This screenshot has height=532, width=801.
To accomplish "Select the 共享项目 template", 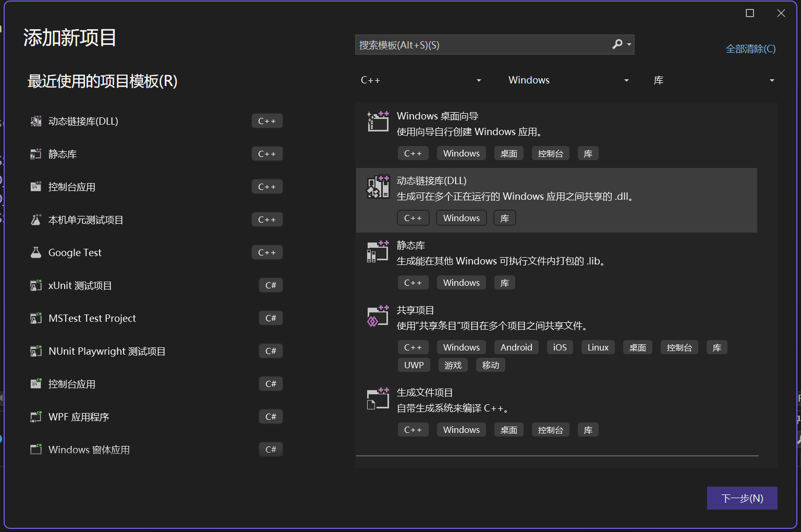I will point(556,338).
